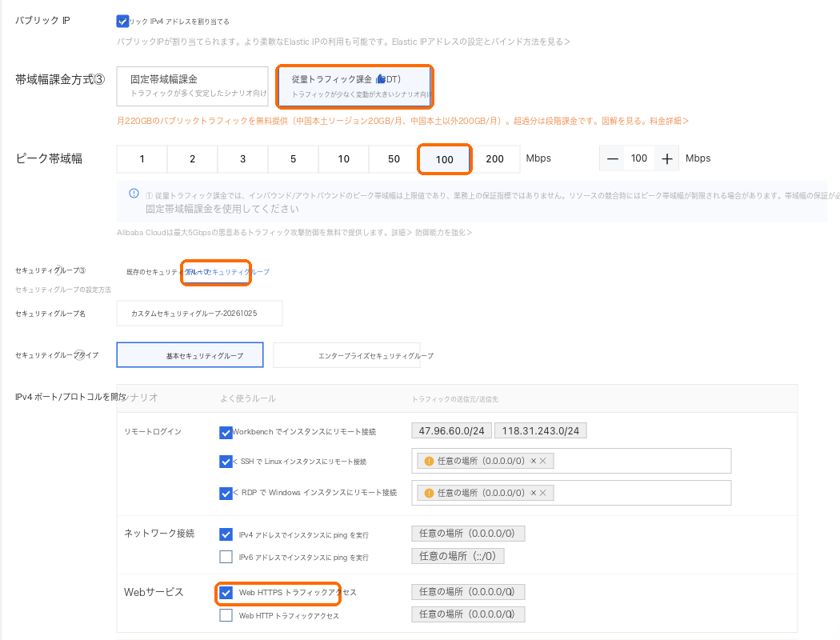Choose peak bandwidth 1 Mbps

click(x=142, y=159)
